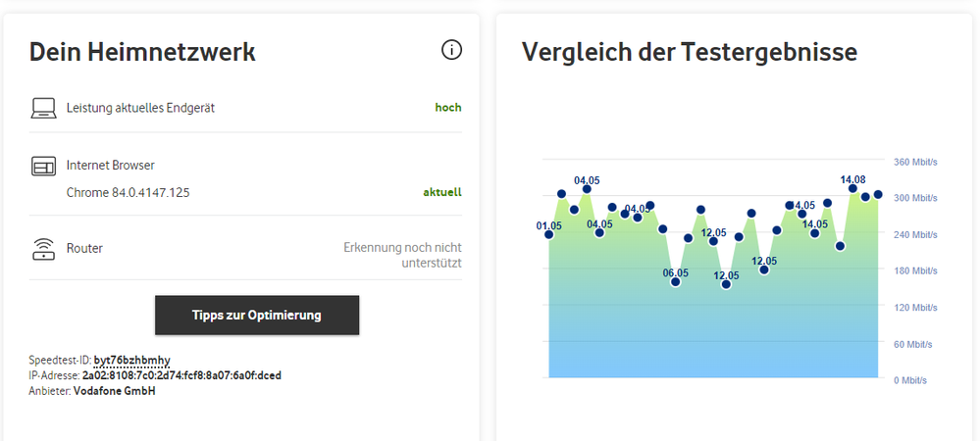Image resolution: width=980 pixels, height=441 pixels.
Task: Click the Vergleich der Testergebnisse heading
Action: pyautogui.click(x=690, y=51)
